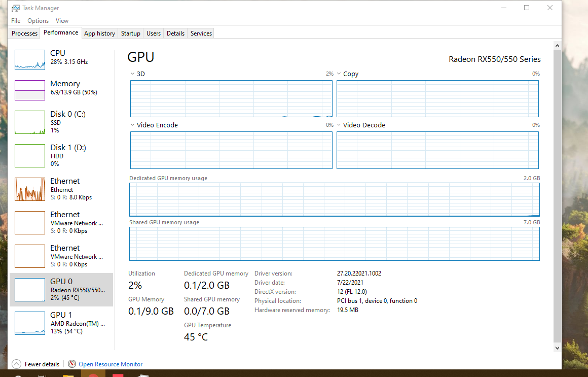588x377 pixels.
Task: Open Resource Monitor link
Action: tap(111, 364)
